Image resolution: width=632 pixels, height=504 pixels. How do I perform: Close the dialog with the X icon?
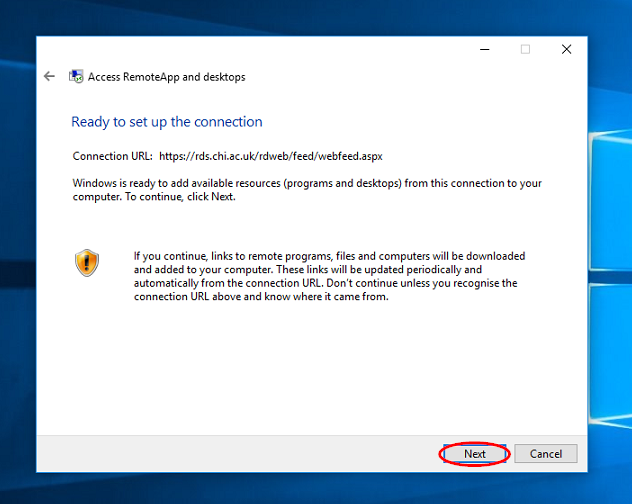point(566,50)
